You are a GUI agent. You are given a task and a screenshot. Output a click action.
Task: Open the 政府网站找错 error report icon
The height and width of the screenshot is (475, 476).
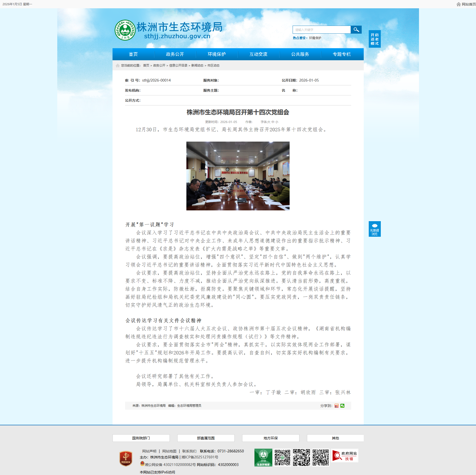[x=345, y=456]
